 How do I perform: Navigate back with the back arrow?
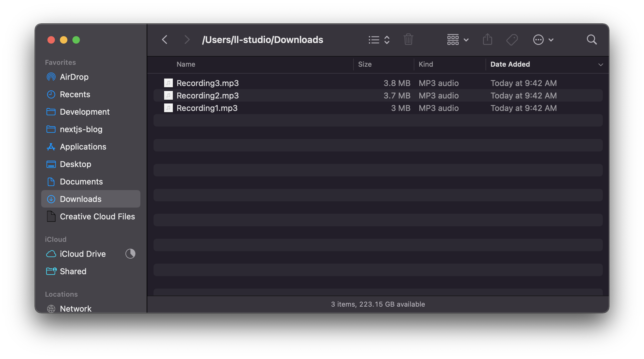coord(164,40)
